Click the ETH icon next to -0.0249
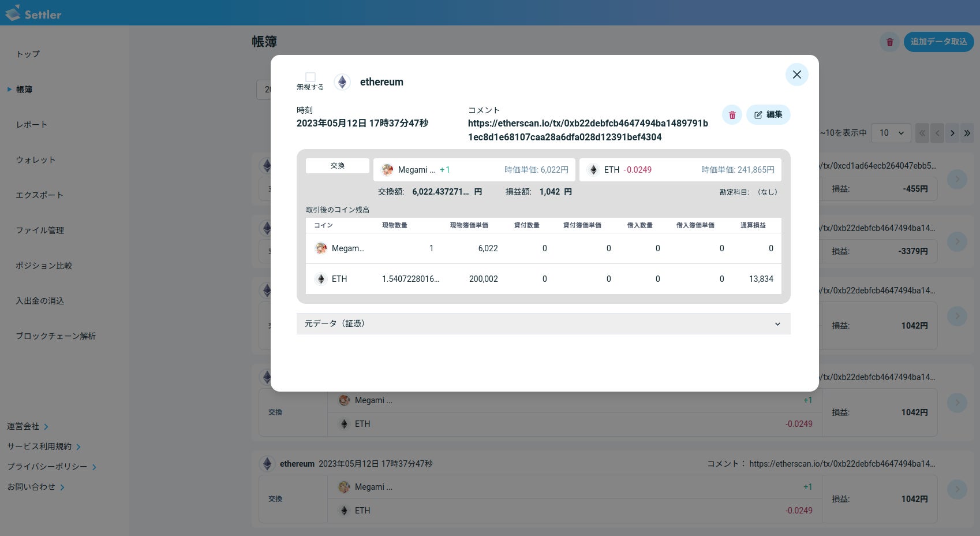The width and height of the screenshot is (980, 536). [x=593, y=170]
